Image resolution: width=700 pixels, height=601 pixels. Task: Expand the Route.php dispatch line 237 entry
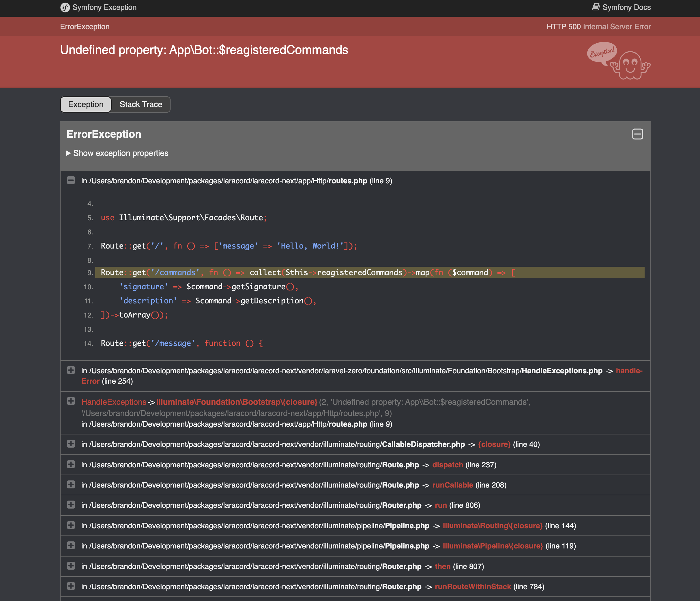(x=71, y=464)
